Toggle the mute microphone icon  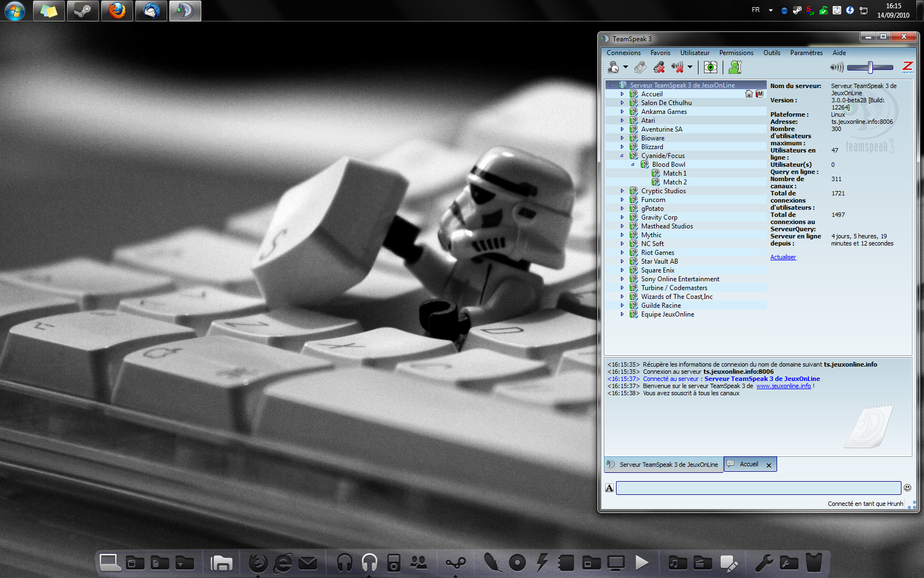tap(658, 67)
